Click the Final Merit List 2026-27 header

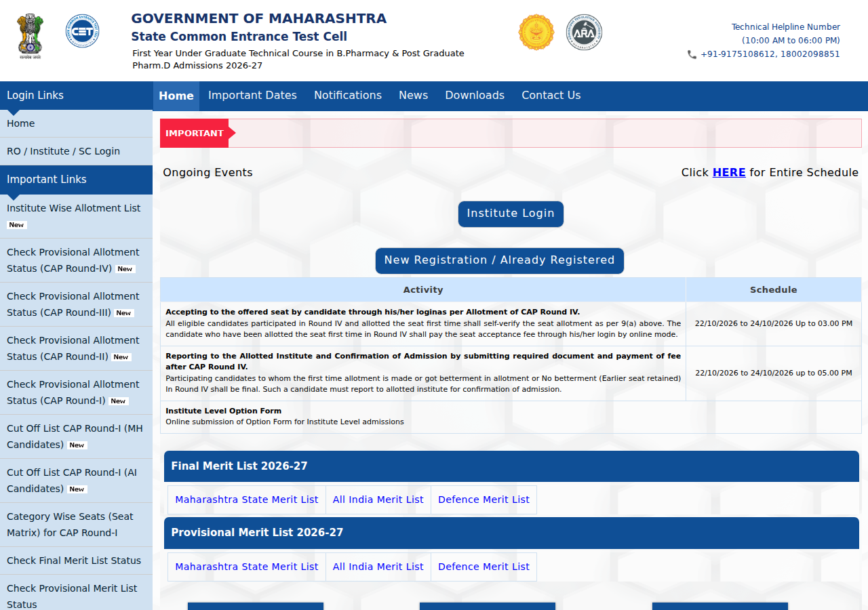511,466
